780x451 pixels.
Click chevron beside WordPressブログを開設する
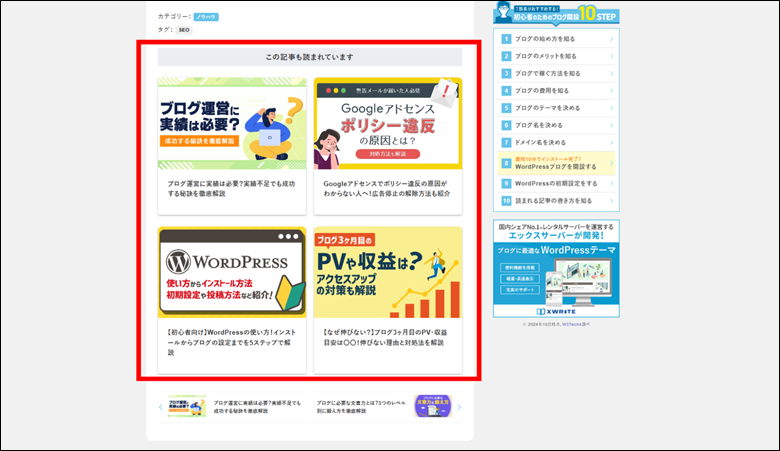pos(611,163)
